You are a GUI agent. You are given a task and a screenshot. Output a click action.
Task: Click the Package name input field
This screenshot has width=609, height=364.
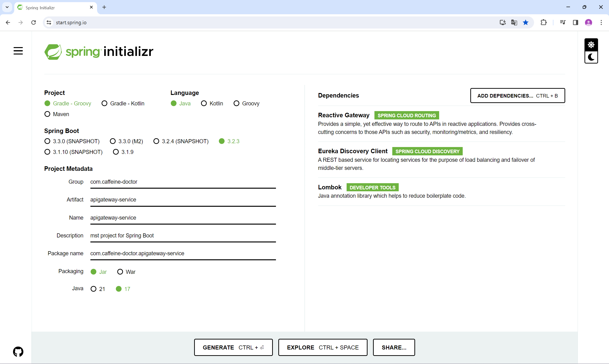point(183,254)
